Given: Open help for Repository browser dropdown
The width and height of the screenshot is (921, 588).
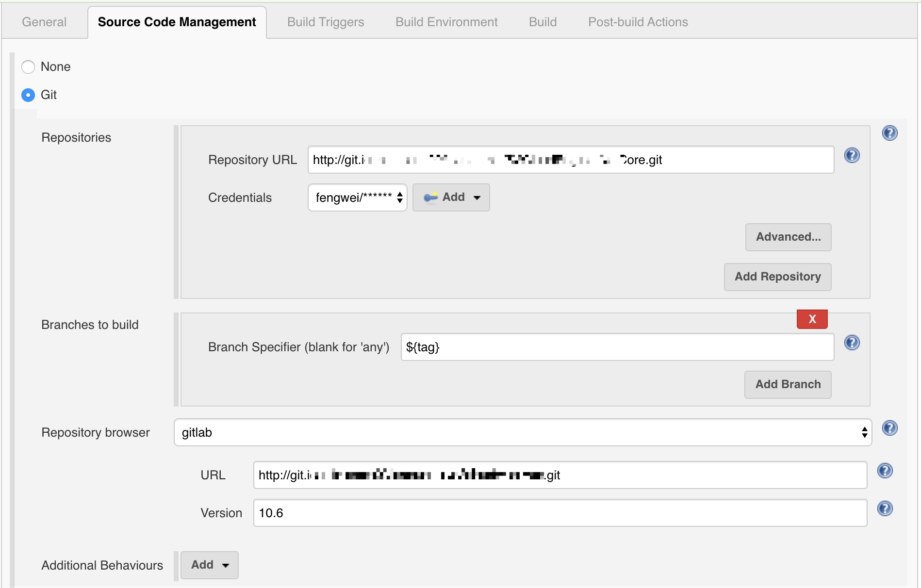Looking at the screenshot, I should [x=889, y=428].
